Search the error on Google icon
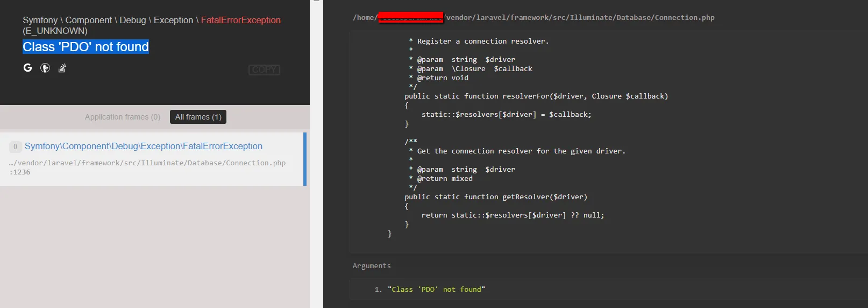The width and height of the screenshot is (868, 308). tap(28, 68)
